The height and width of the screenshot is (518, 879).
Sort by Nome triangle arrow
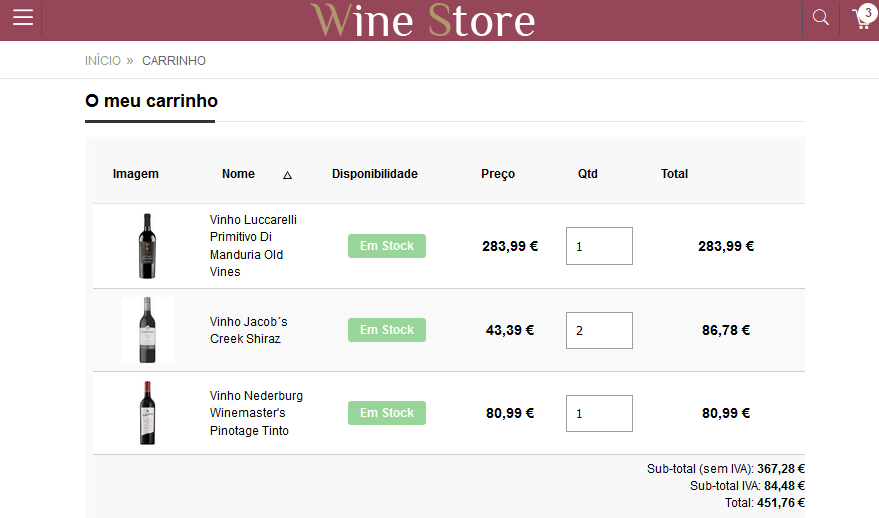(x=288, y=175)
